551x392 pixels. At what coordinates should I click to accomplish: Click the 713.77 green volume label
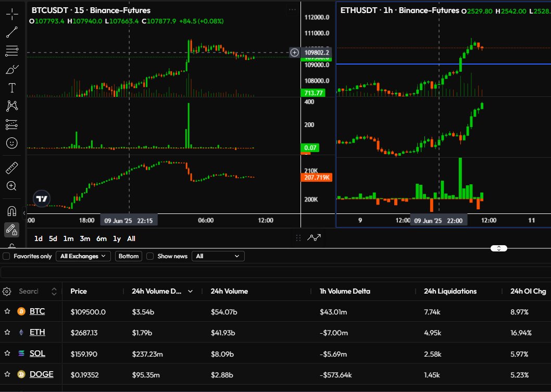313,93
